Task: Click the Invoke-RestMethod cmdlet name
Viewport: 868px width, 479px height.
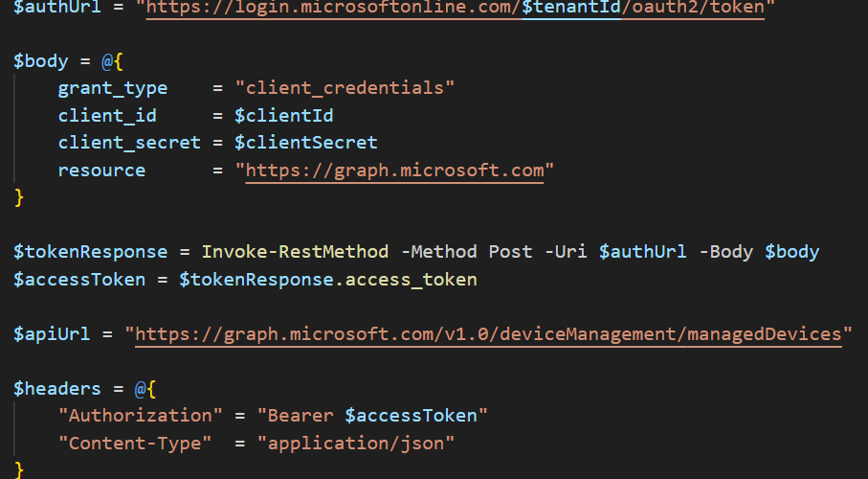Action: coord(295,252)
